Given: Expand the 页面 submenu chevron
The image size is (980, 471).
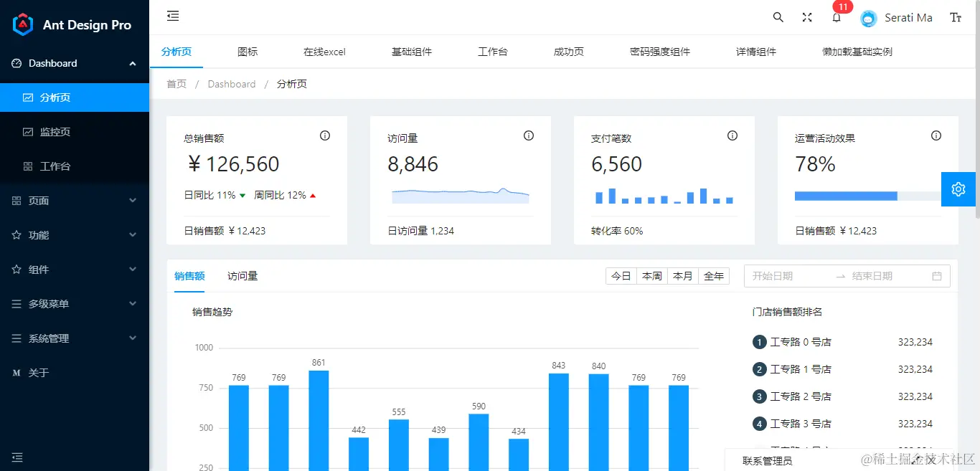Looking at the screenshot, I should [133, 201].
